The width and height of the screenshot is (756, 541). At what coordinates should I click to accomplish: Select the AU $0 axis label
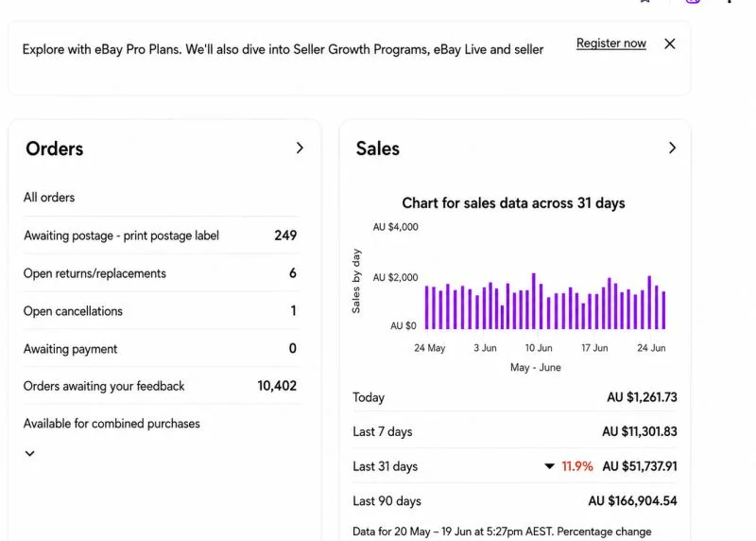tap(404, 325)
